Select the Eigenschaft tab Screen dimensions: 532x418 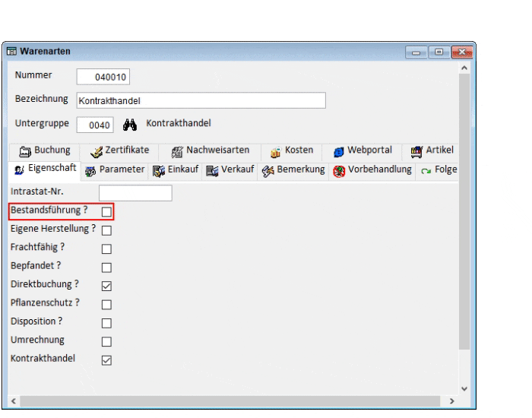[46, 169]
